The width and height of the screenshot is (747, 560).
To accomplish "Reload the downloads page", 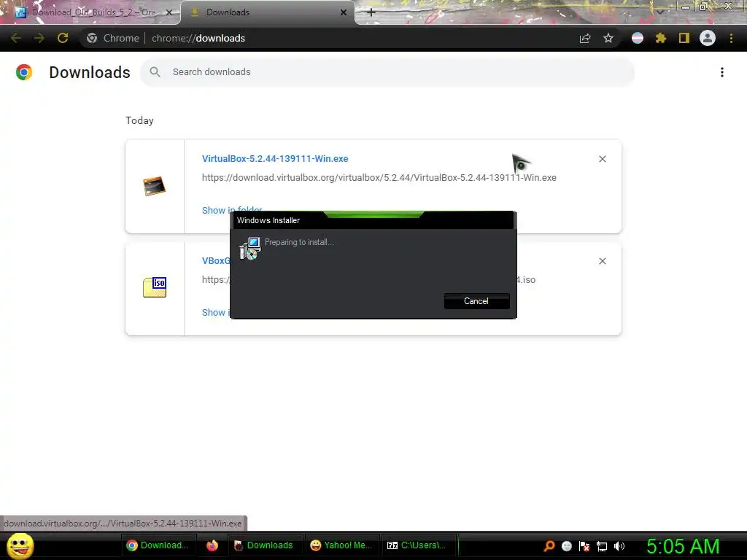I will pyautogui.click(x=63, y=38).
